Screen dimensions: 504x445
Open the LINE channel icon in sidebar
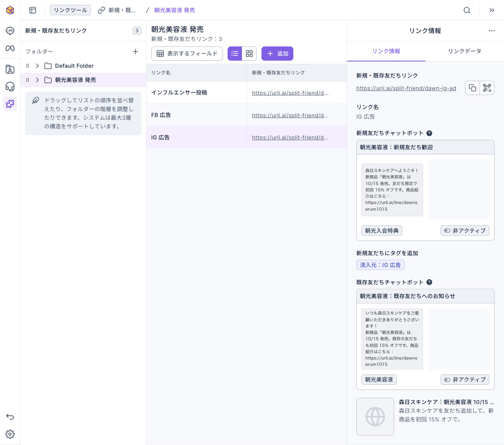(x=10, y=31)
